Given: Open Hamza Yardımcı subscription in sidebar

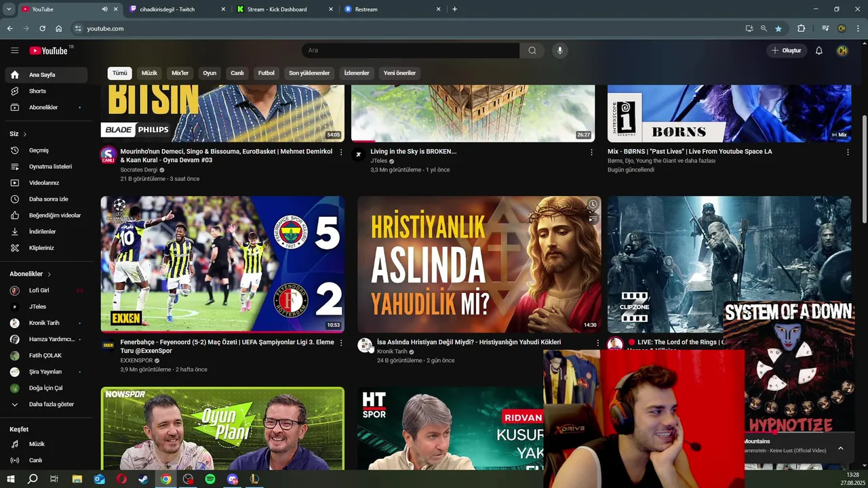Looking at the screenshot, I should pyautogui.click(x=46, y=339).
